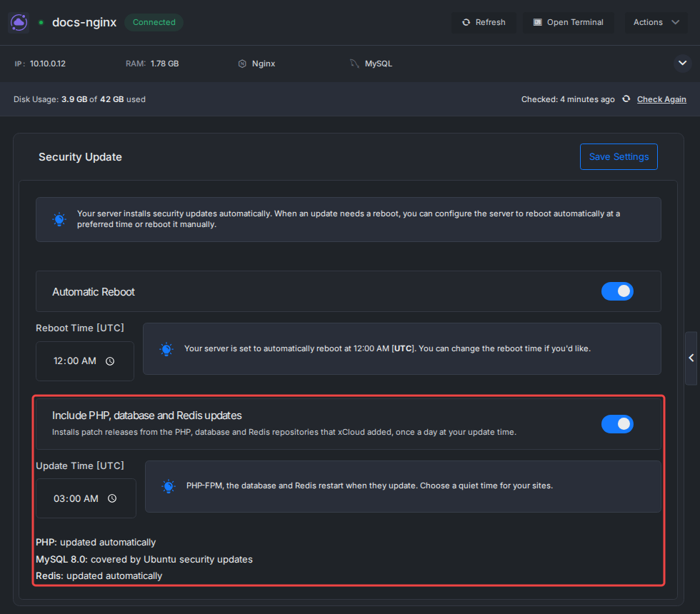Click 'Redis: updated automatically' line
Viewport: 700px width, 614px height.
99,576
